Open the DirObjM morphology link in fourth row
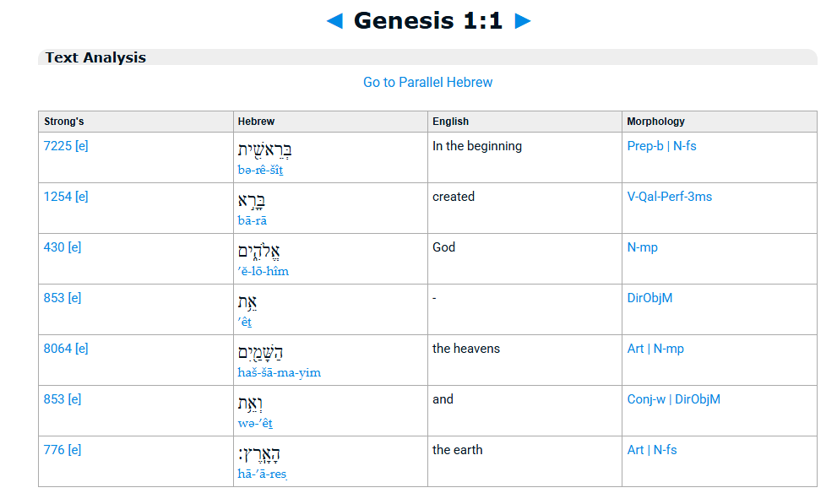 (649, 298)
